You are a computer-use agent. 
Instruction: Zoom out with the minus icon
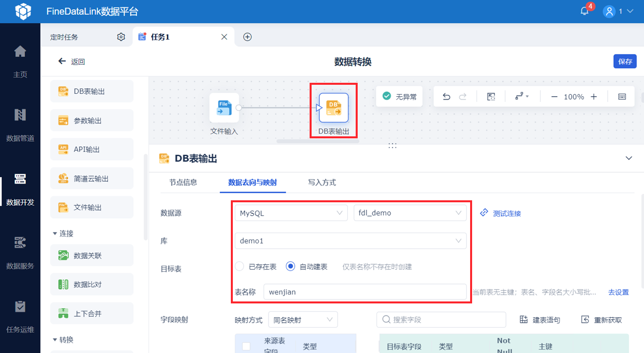(554, 97)
